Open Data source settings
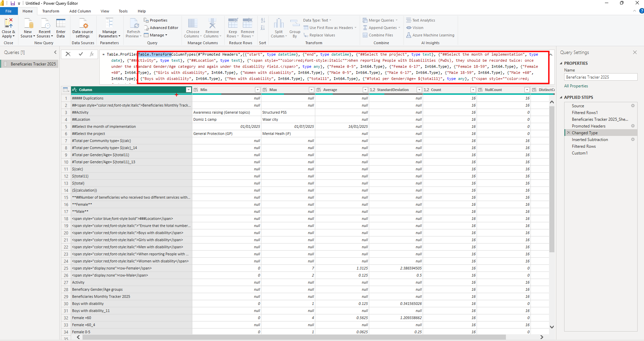 point(83,24)
